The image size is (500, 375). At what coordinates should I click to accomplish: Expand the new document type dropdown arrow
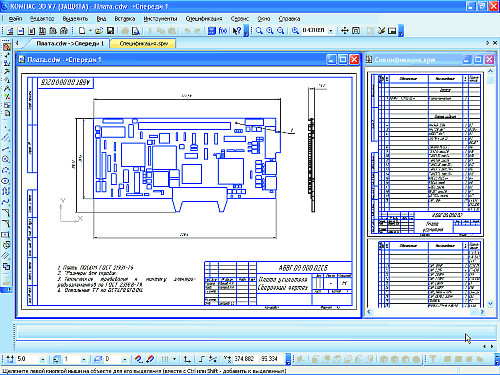pyautogui.click(x=90, y=31)
